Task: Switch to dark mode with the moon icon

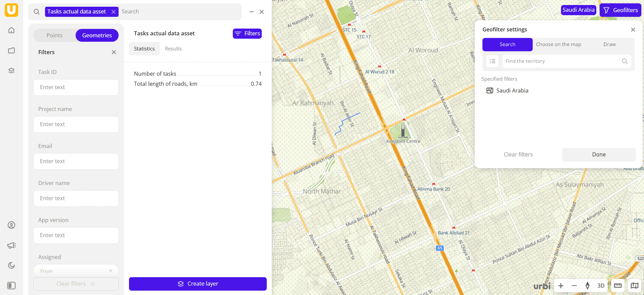Action: pos(11,265)
